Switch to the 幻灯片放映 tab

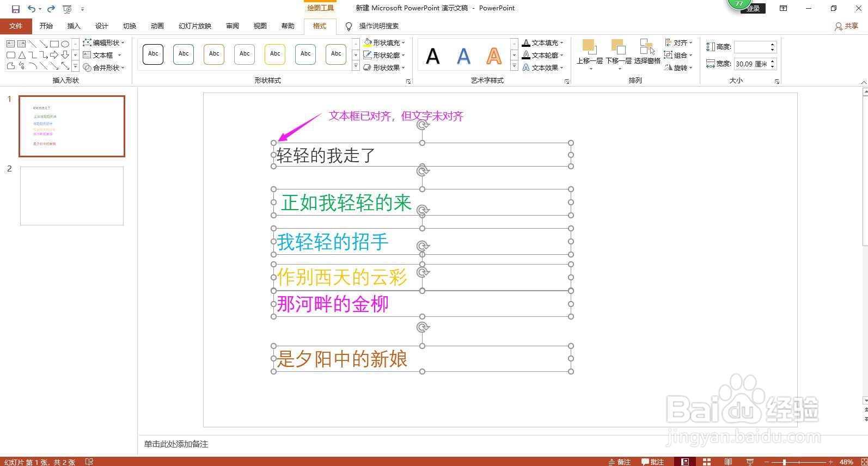tap(195, 26)
